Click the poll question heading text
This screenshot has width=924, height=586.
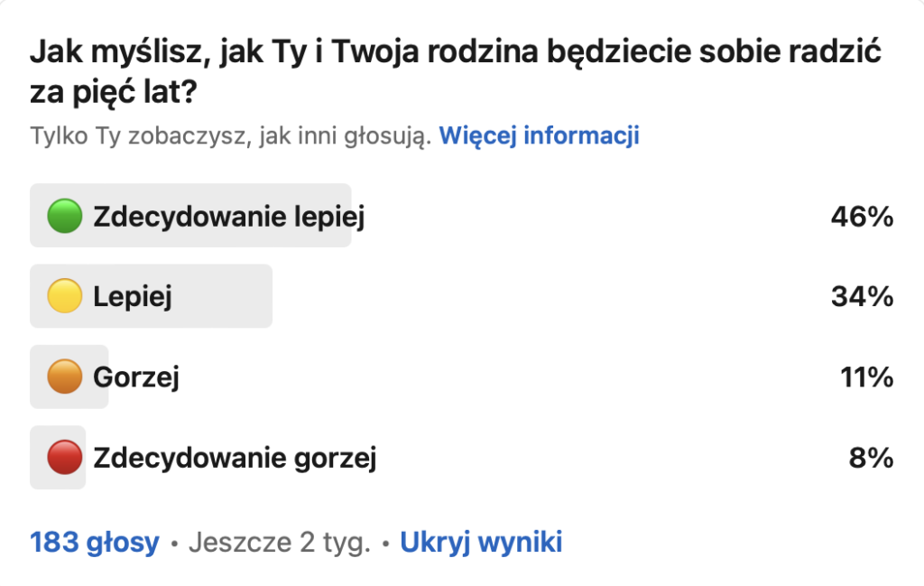(x=451, y=72)
